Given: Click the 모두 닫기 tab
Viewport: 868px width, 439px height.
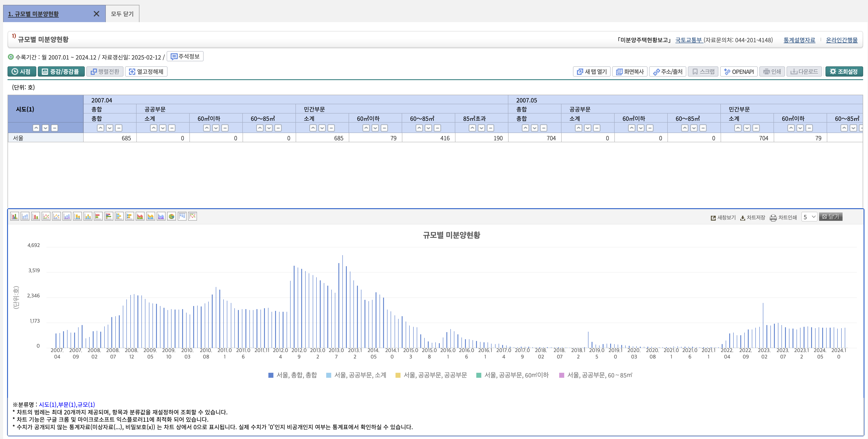Looking at the screenshot, I should click(x=122, y=14).
